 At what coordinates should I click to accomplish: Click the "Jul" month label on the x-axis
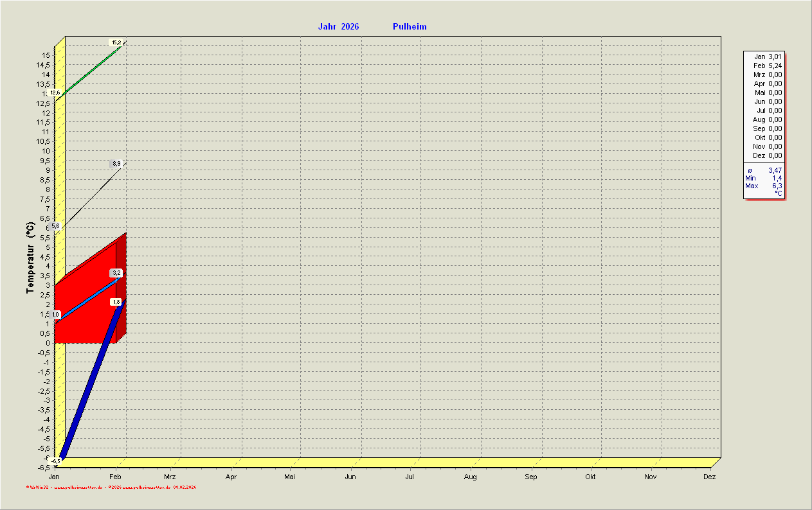coord(410,477)
